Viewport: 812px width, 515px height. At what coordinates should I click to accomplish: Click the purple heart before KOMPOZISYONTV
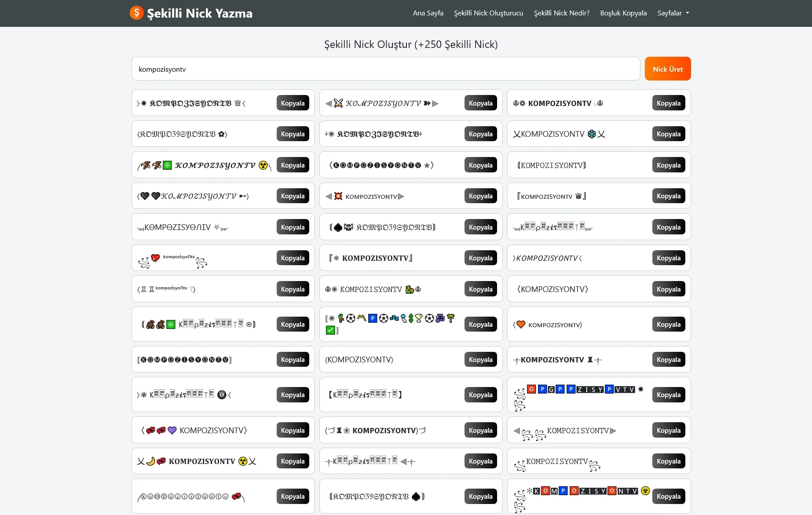pyautogui.click(x=172, y=430)
